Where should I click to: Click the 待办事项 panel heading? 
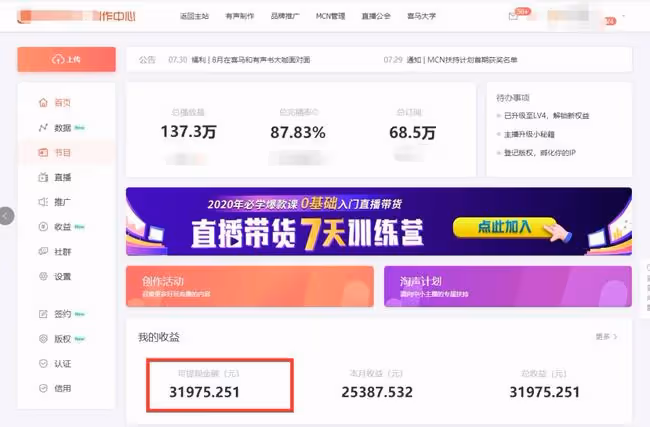513,98
